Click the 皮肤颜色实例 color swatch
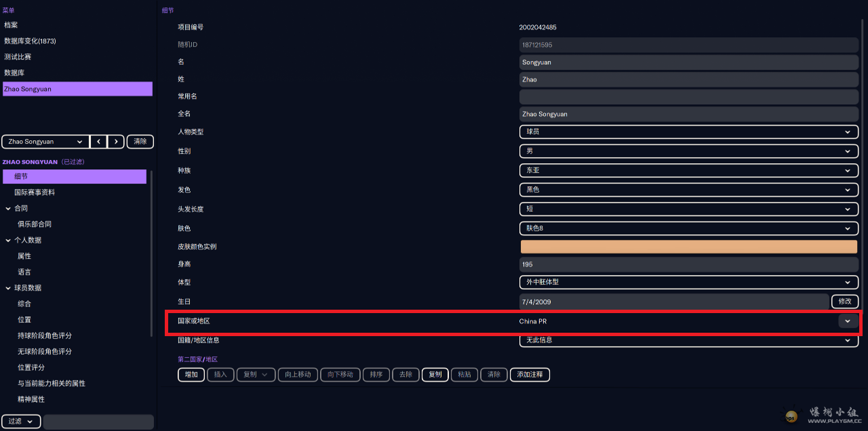Viewport: 868px width, 431px height. click(689, 247)
